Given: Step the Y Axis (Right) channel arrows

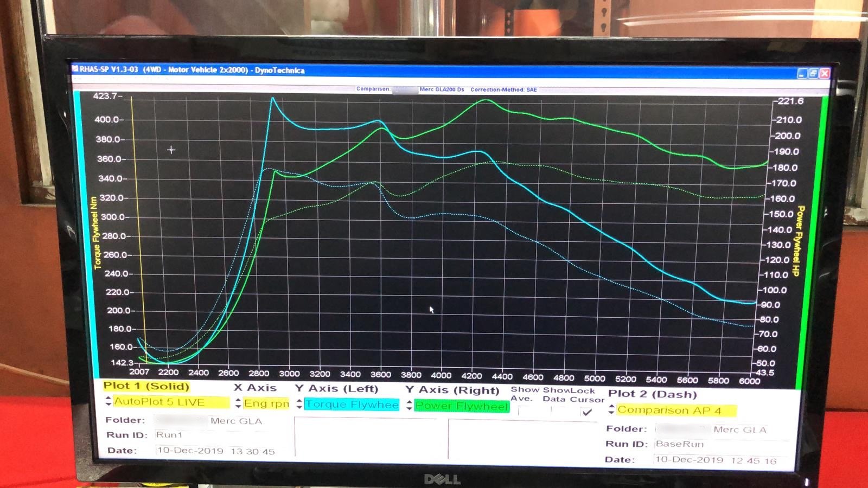Looking at the screenshot, I should tap(409, 405).
